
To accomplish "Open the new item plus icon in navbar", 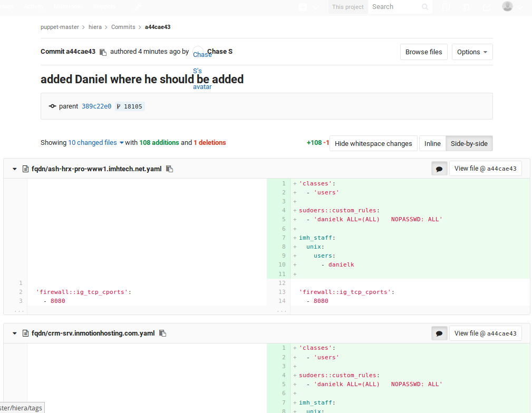I will [x=303, y=7].
